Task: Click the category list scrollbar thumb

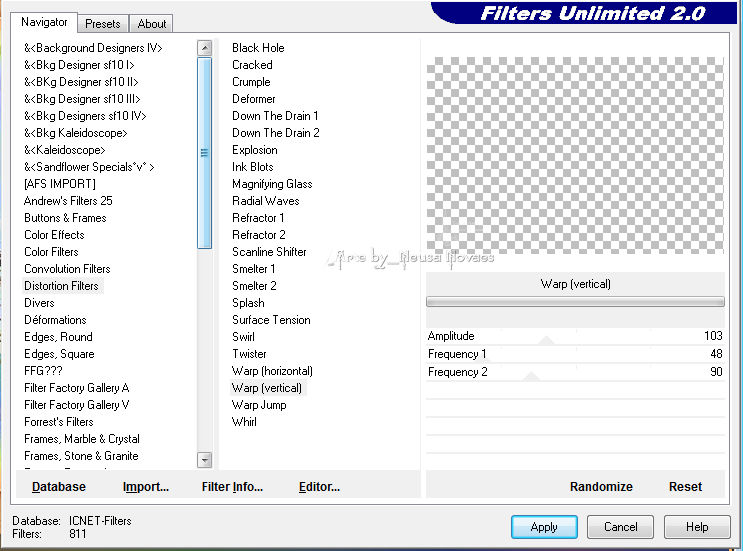Action: tap(204, 153)
